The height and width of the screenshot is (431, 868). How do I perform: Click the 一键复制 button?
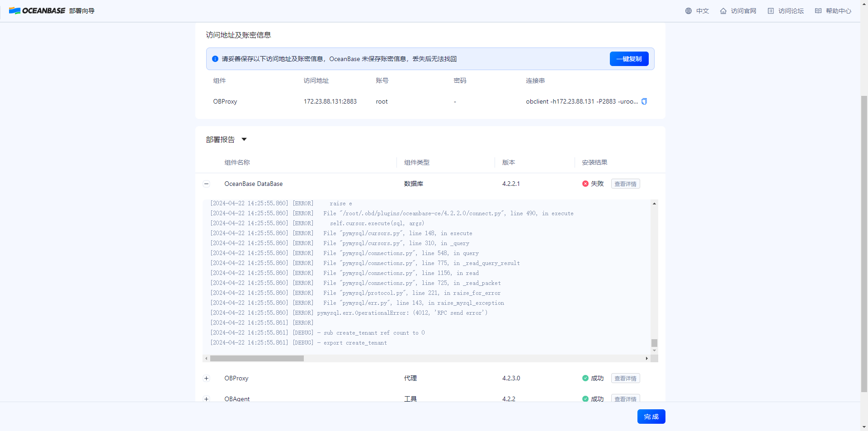[629, 59]
